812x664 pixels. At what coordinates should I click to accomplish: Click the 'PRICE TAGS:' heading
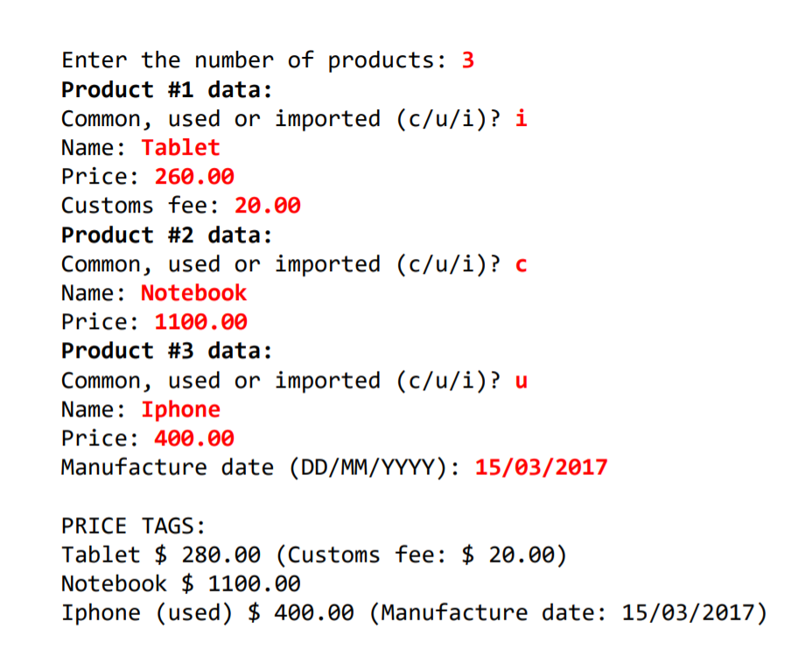pyautogui.click(x=134, y=527)
